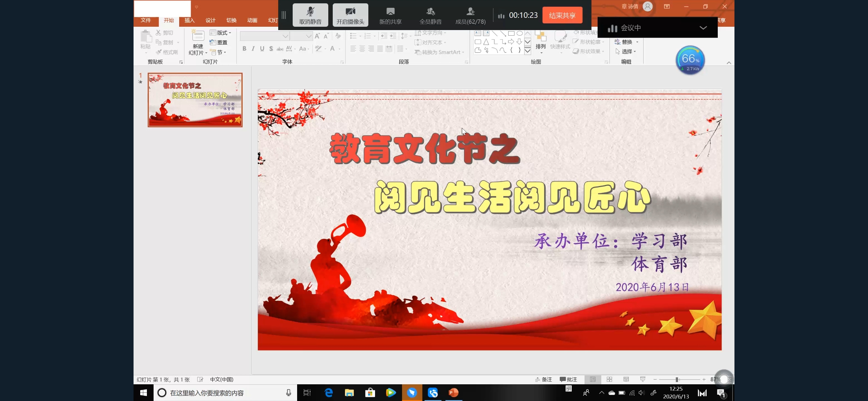Click 新建幻灯片 new slide icon
The image size is (868, 401).
pos(198,36)
